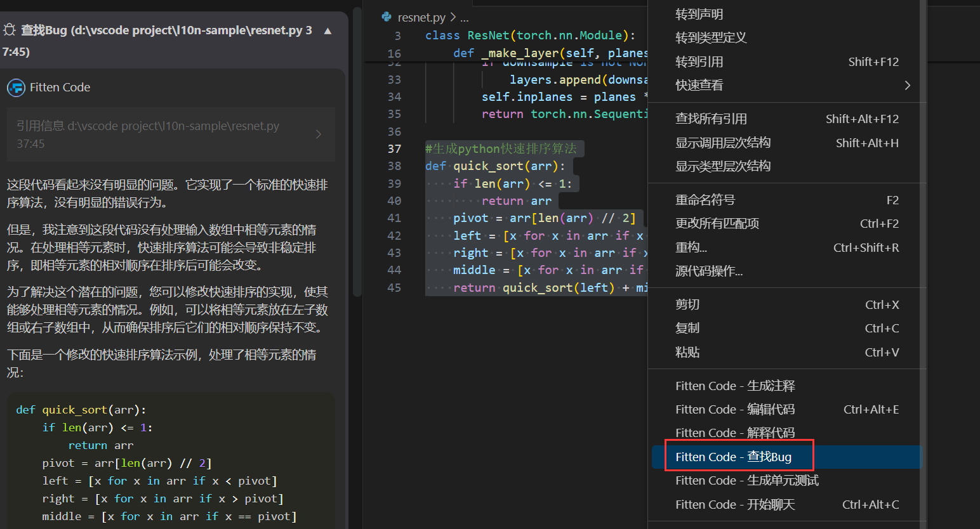Viewport: 980px width, 529px height.
Task: Choose 查找所有引用 from context menu
Action: point(711,119)
